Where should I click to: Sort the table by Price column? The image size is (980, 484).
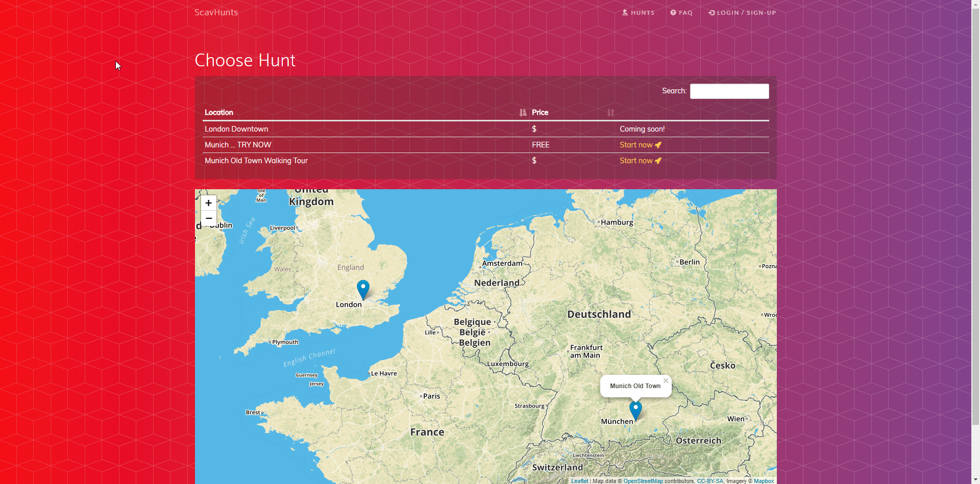coord(540,113)
